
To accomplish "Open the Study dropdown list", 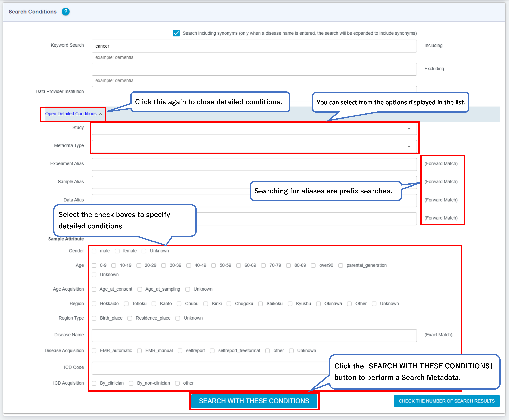I will tap(254, 128).
